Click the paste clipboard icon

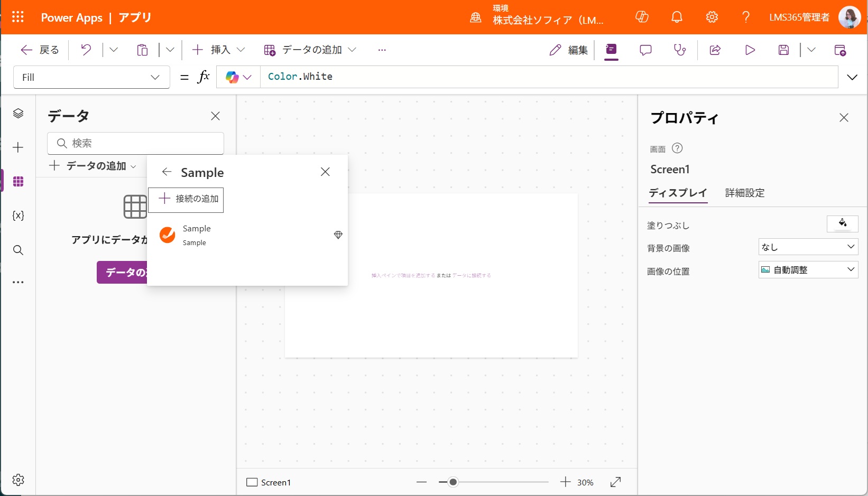(142, 50)
